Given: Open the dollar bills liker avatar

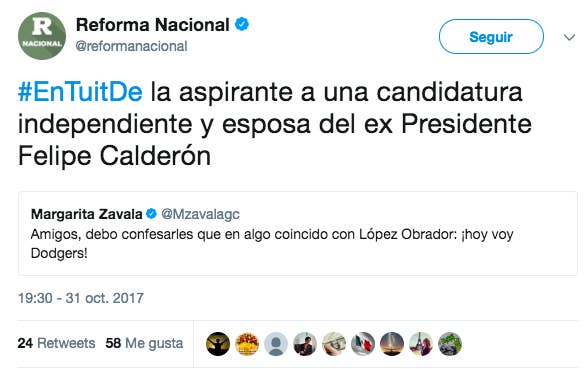Looking at the screenshot, I should coord(334,344).
